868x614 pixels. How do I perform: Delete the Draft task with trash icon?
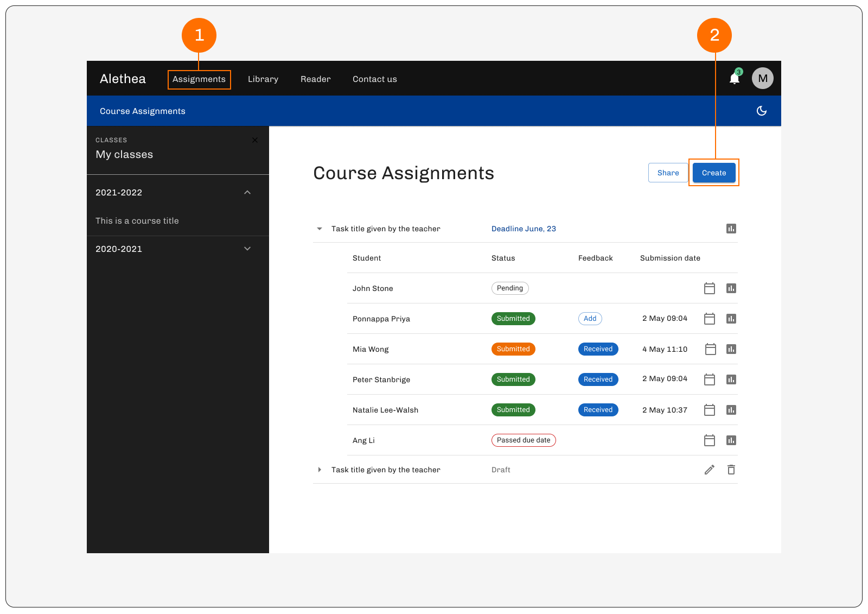tap(731, 470)
